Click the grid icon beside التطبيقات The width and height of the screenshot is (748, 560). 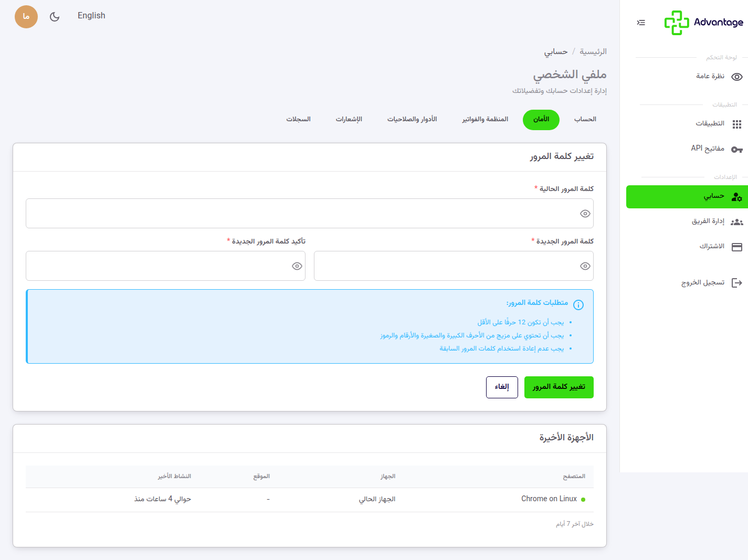tap(737, 124)
